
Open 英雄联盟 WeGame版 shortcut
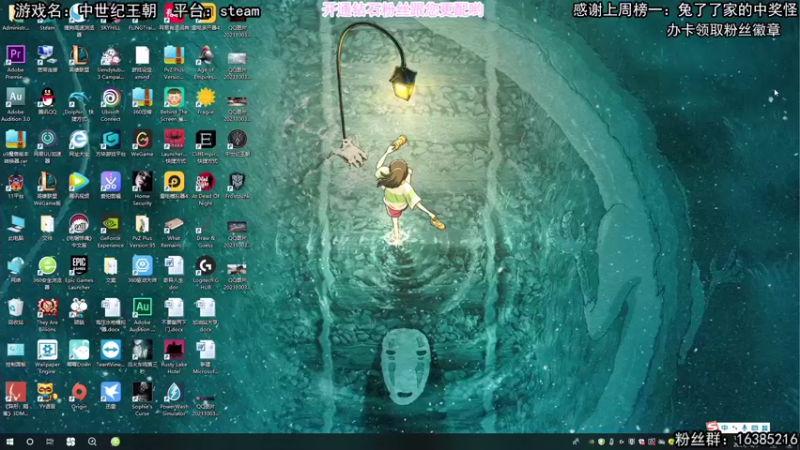coord(47,182)
